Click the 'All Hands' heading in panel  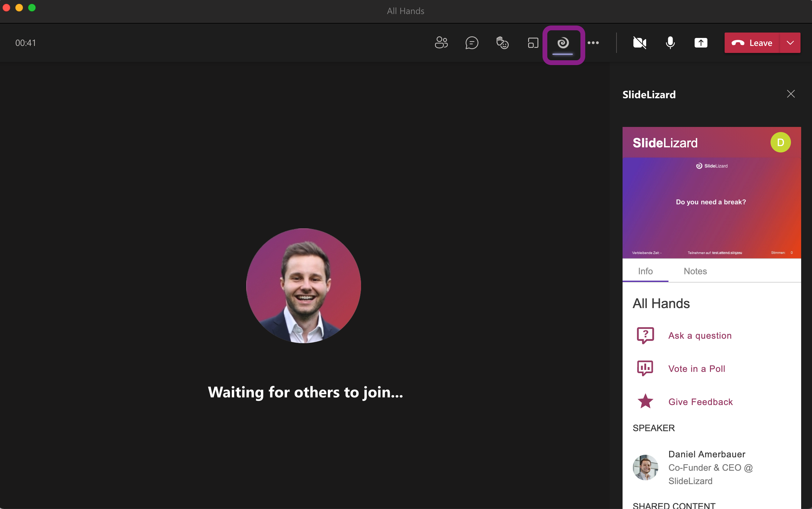(x=661, y=303)
